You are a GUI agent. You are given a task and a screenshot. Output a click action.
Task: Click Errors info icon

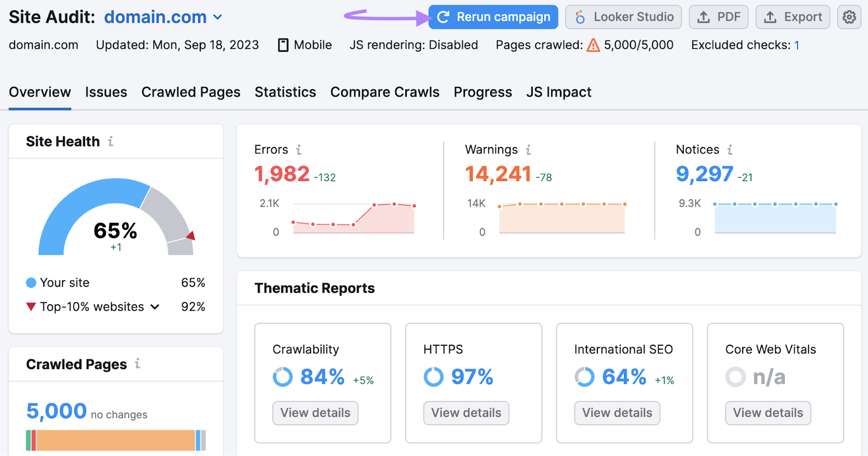[298, 150]
